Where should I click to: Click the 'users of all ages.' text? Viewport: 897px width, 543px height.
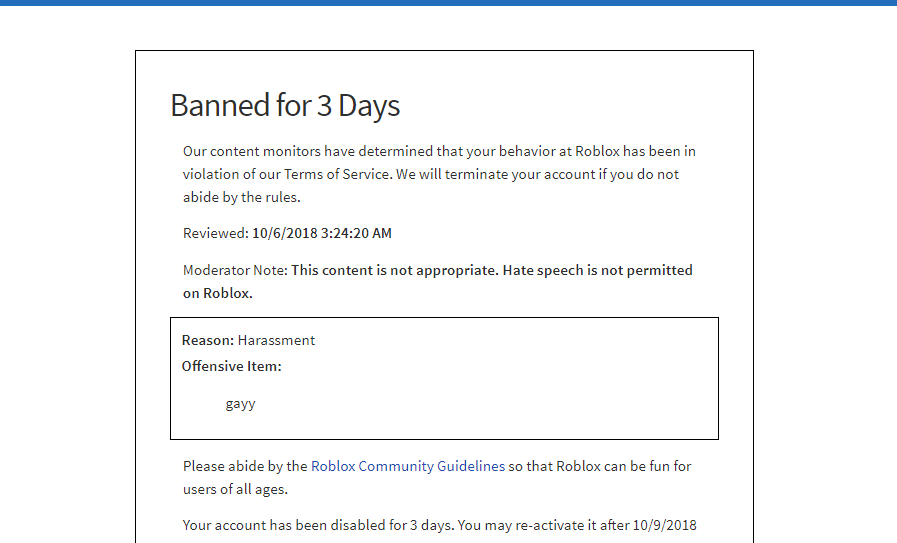[x=235, y=489]
